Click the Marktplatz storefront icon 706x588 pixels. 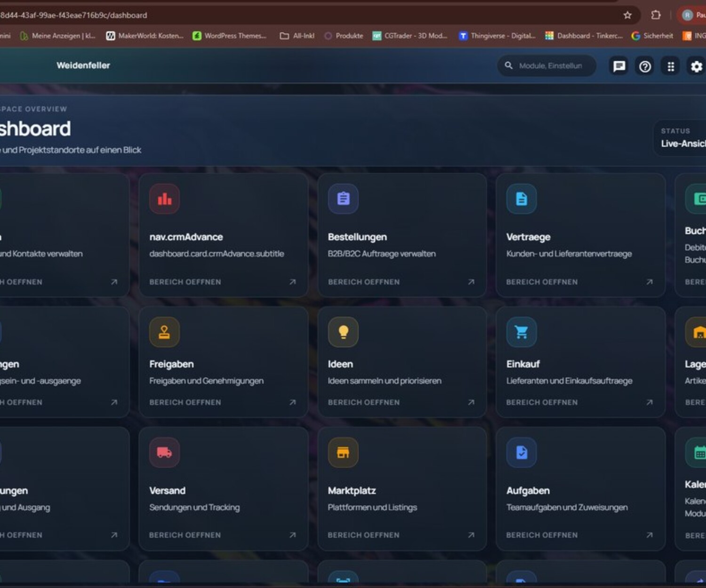click(343, 453)
